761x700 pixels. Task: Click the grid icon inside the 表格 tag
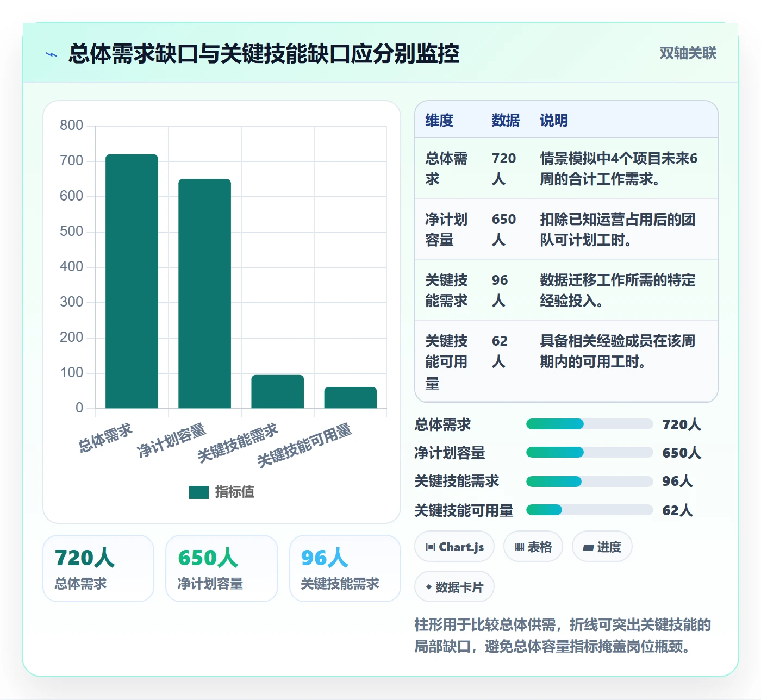tap(519, 547)
